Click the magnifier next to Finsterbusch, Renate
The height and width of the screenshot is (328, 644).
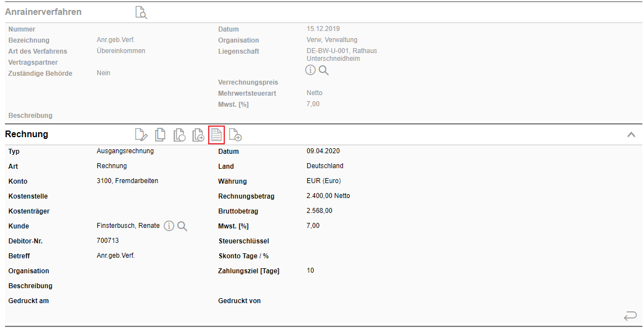click(182, 226)
